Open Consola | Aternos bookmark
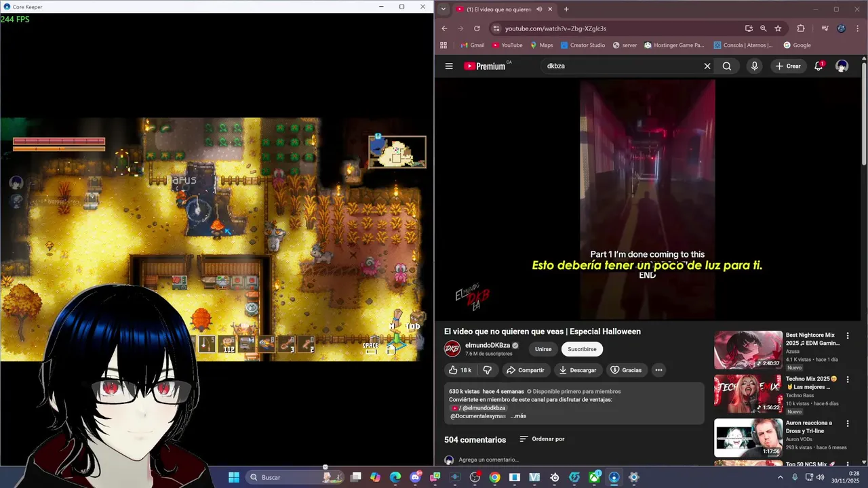Viewport: 868px width, 488px height. point(743,45)
